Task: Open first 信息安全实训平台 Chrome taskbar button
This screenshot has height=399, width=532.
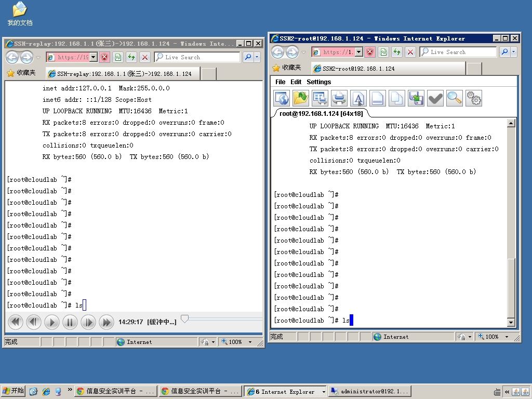Action: coord(116,391)
